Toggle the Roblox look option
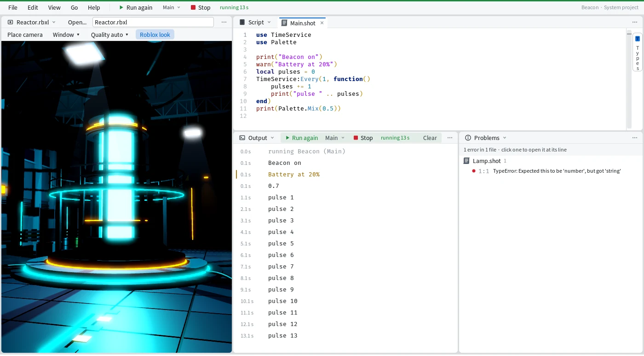This screenshot has width=644, height=356. point(155,35)
